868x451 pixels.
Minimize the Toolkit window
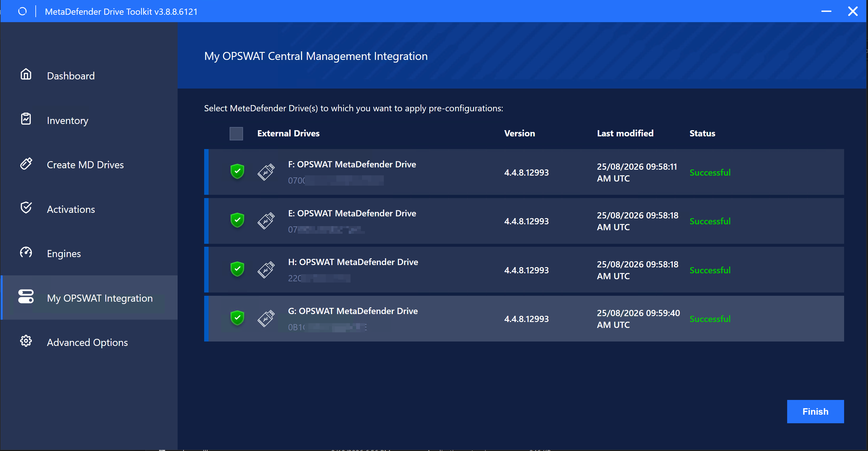click(x=826, y=12)
